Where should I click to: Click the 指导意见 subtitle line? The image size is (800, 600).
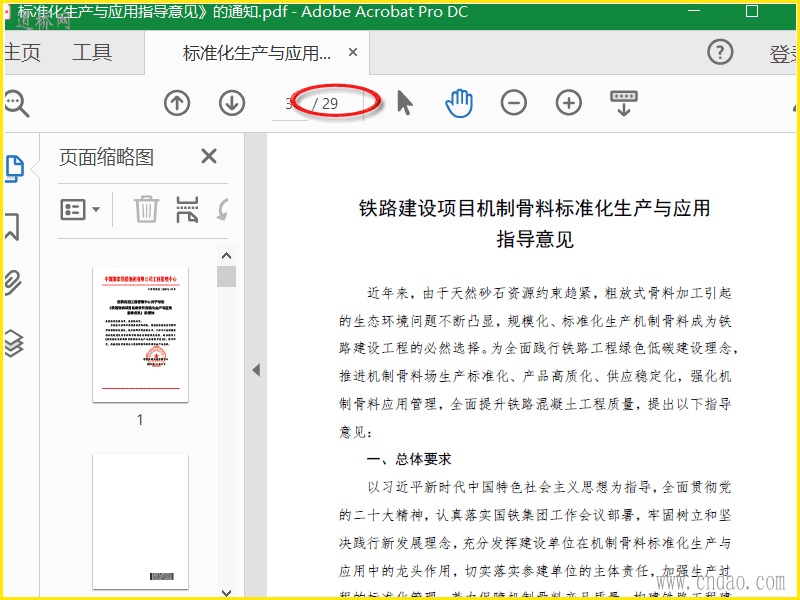(x=535, y=239)
